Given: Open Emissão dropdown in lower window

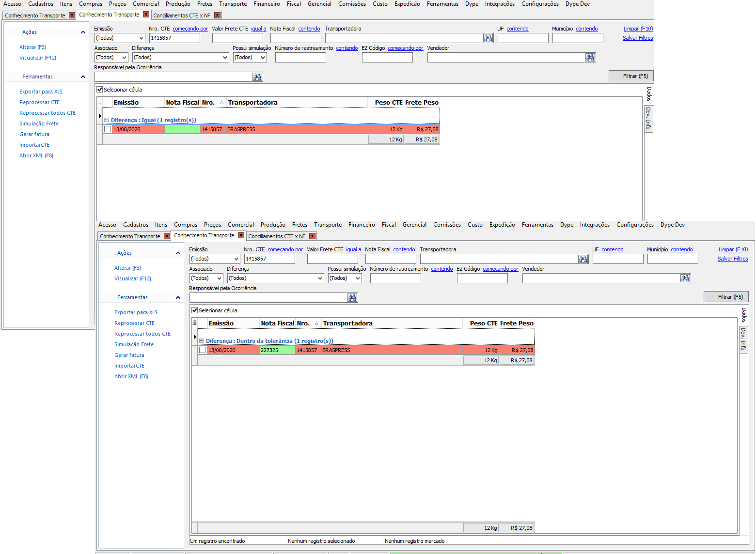Looking at the screenshot, I should [236, 259].
